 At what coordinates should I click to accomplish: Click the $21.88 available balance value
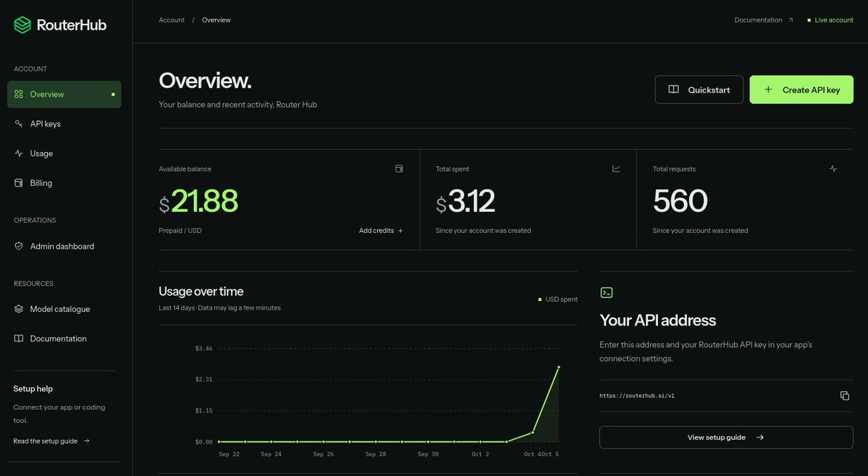click(x=199, y=200)
